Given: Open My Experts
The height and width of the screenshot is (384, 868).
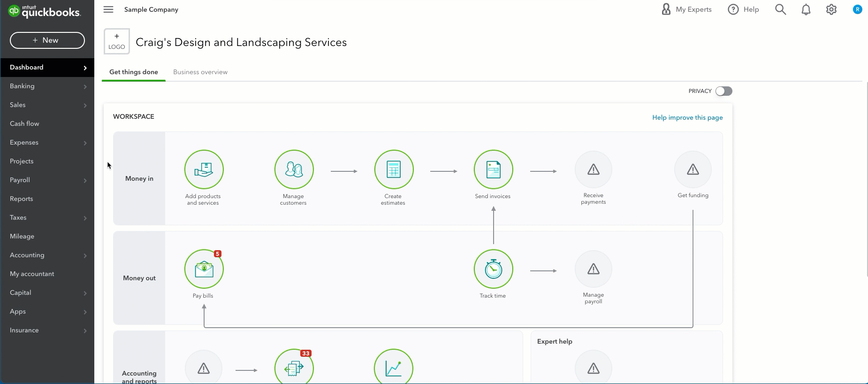Looking at the screenshot, I should [686, 9].
